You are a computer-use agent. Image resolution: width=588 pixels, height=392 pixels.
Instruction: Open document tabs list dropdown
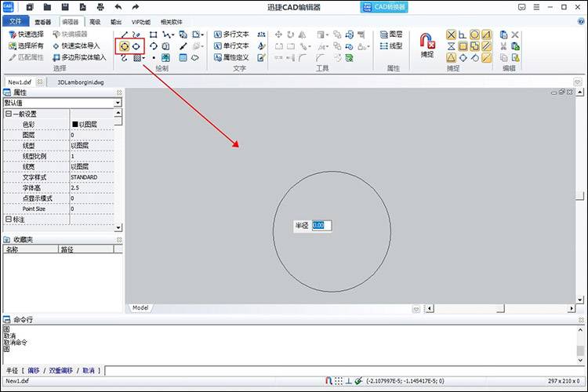tap(578, 82)
